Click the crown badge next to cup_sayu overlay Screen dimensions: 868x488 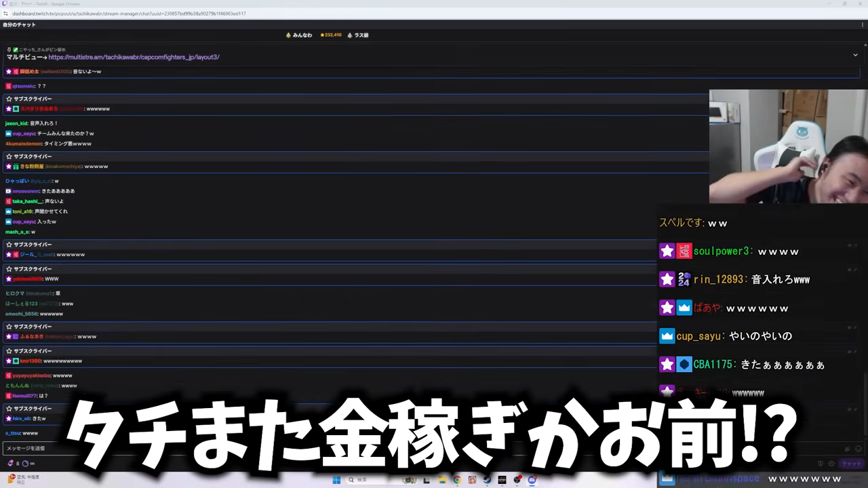pos(667,336)
